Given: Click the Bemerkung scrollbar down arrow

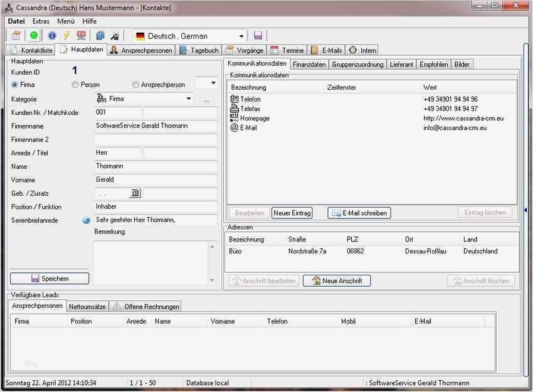Looking at the screenshot, I should 212,280.
